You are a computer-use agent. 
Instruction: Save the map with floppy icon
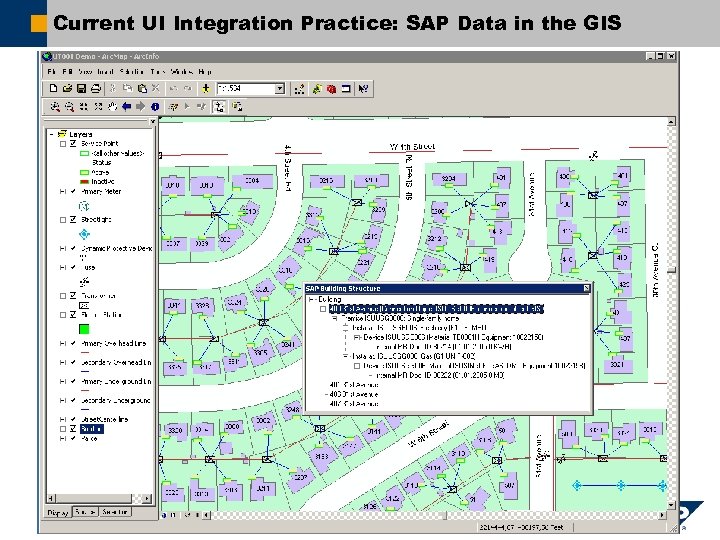[81, 89]
